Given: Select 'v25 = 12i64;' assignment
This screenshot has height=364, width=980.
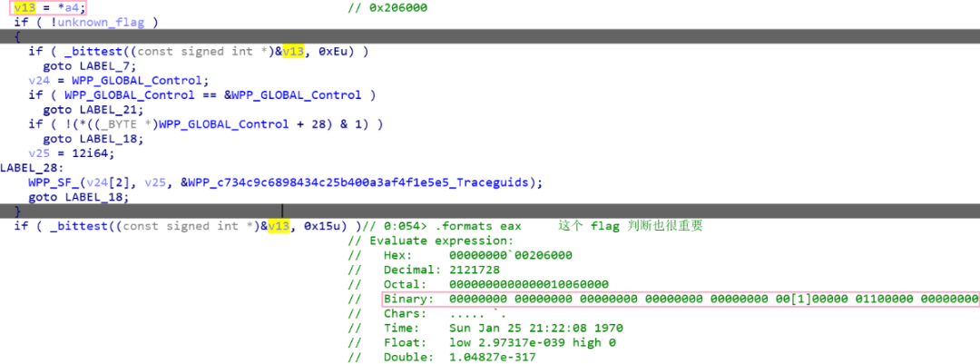Looking at the screenshot, I should 72,153.
